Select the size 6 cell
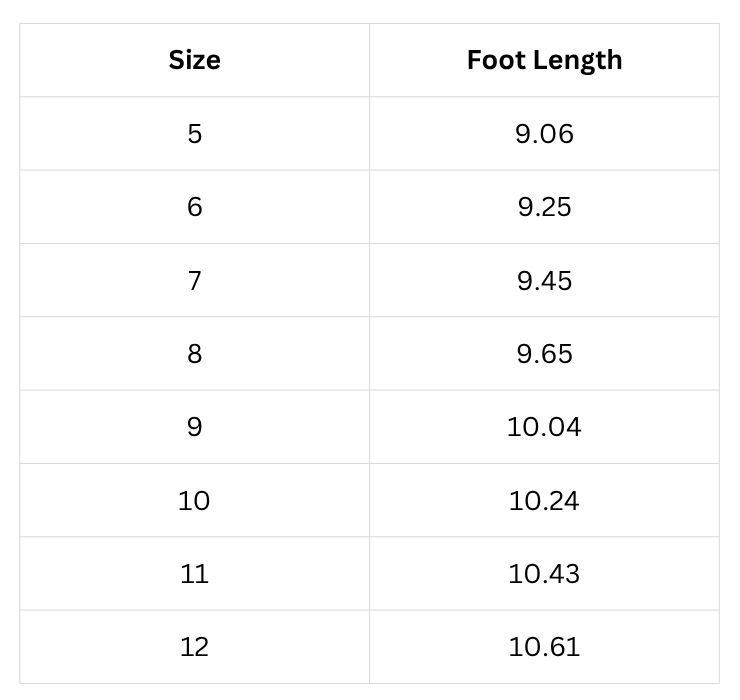740x700 pixels. point(194,207)
